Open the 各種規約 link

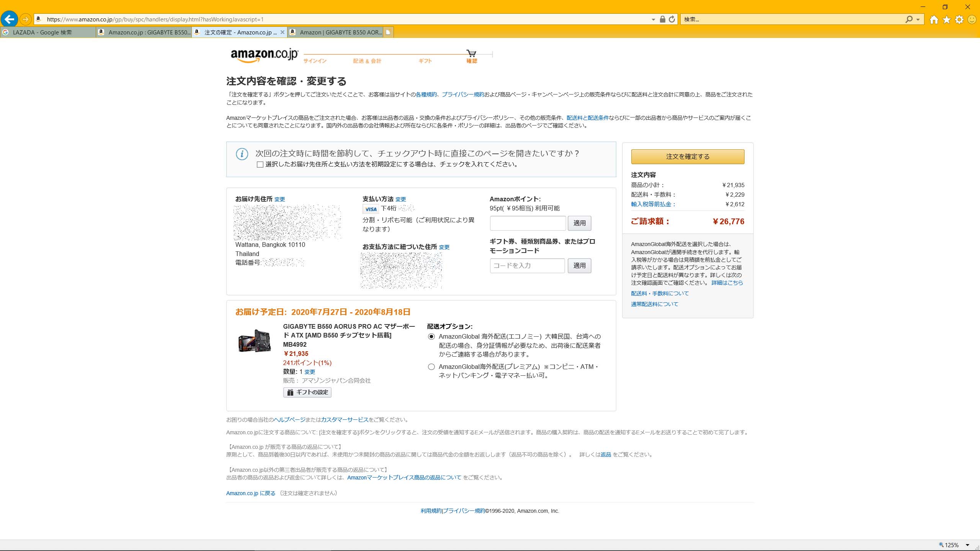(426, 95)
